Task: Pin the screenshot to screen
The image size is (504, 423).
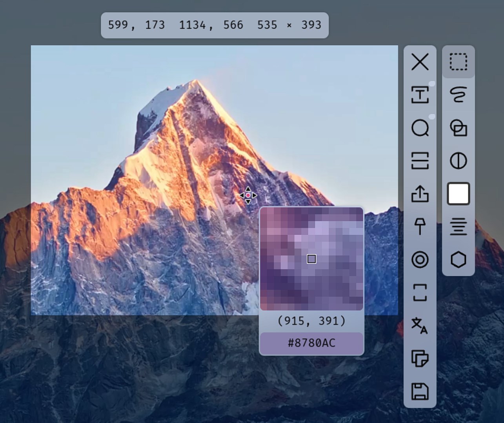Action: pyautogui.click(x=420, y=227)
